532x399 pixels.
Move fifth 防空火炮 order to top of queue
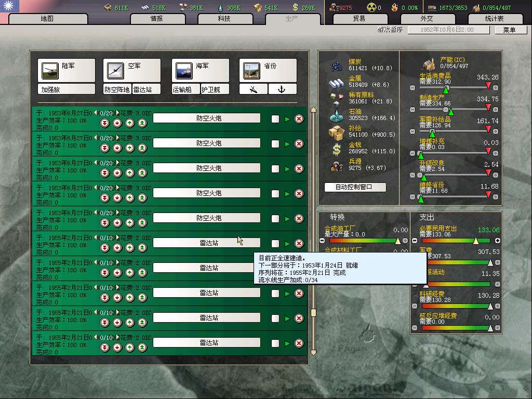[x=142, y=222]
